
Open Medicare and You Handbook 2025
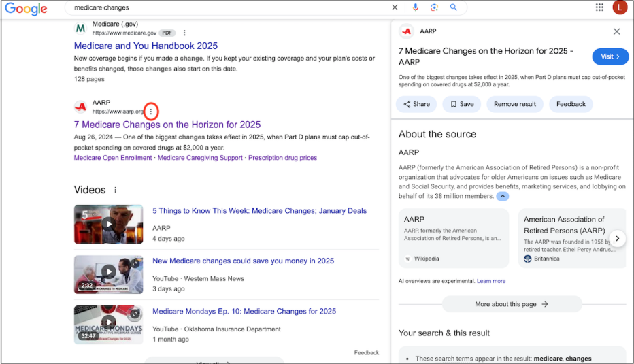146,46
